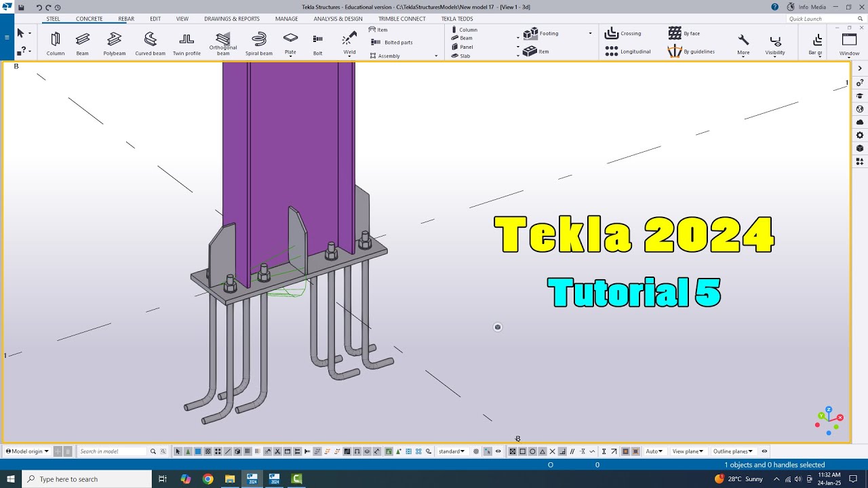Select the Longitudinal rebar tool
Viewport: 868px width, 488px height.
click(x=627, y=51)
